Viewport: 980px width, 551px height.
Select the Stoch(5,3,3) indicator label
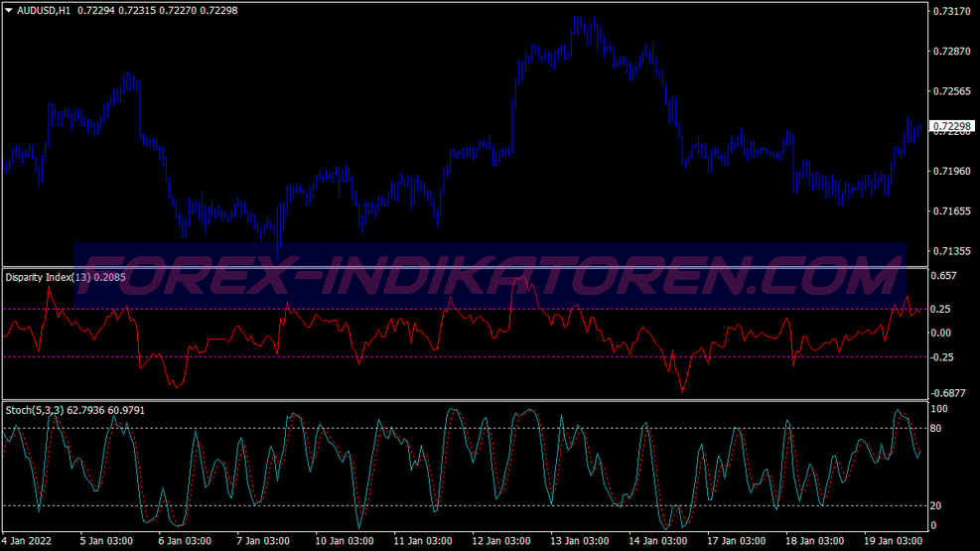pos(34,409)
